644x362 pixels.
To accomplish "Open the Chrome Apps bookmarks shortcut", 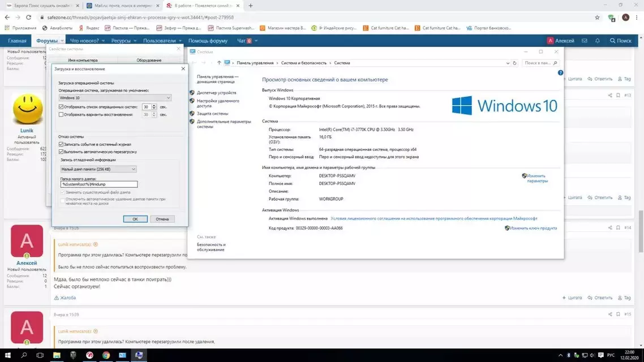I will (20, 28).
